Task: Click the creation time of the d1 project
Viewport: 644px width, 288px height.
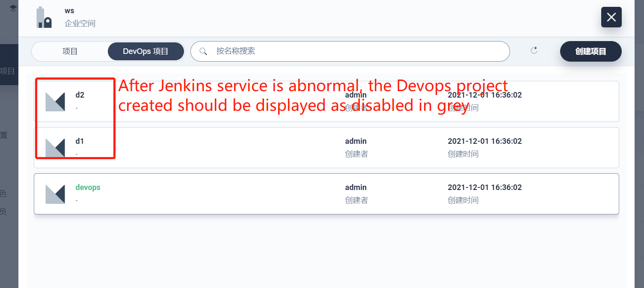Action: tap(485, 141)
